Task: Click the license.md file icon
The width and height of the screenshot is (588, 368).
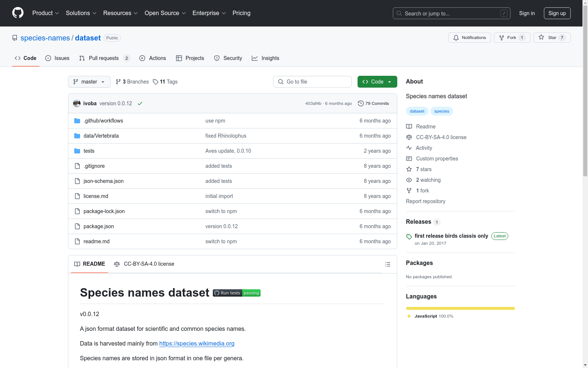Action: click(77, 196)
